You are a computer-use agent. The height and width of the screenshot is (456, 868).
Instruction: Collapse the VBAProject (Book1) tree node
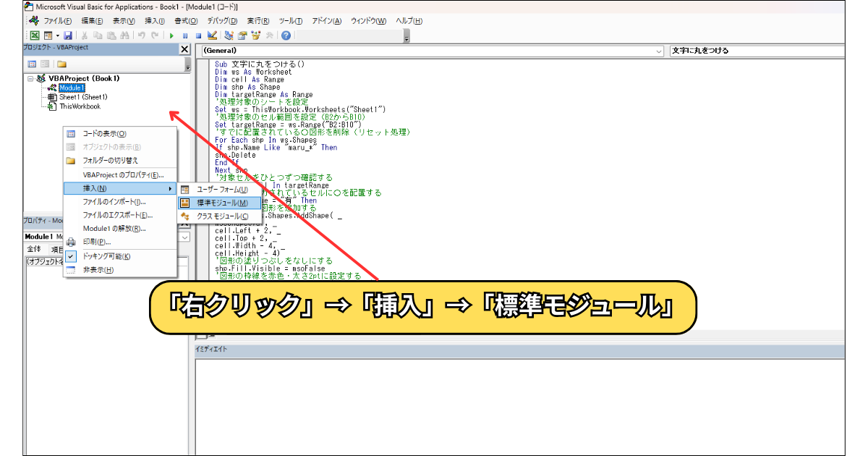31,78
